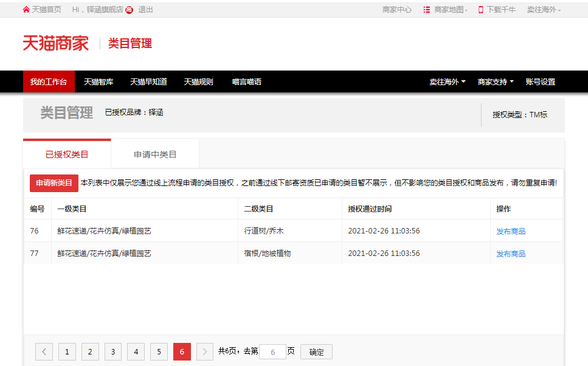Click the 共6页 page count text

point(227,351)
